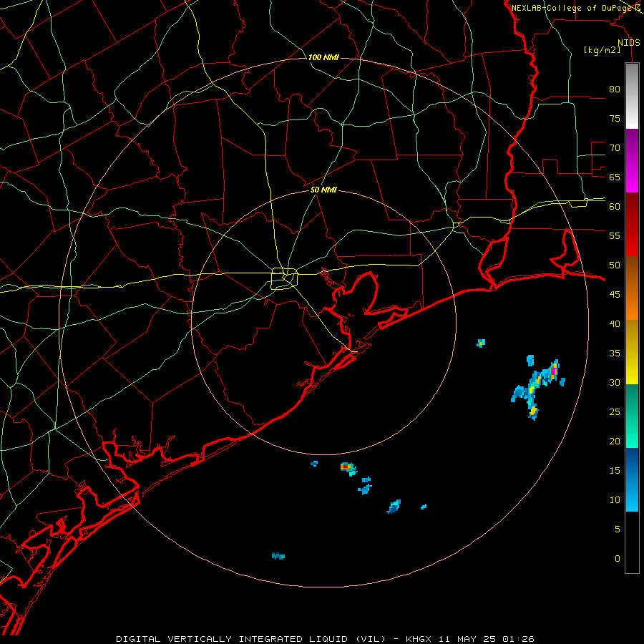The height and width of the screenshot is (644, 644).
Task: Click the 'DIGITAL VERTICALLY INTEGRATED LIQUID (VIL)' title text
Action: point(253,639)
